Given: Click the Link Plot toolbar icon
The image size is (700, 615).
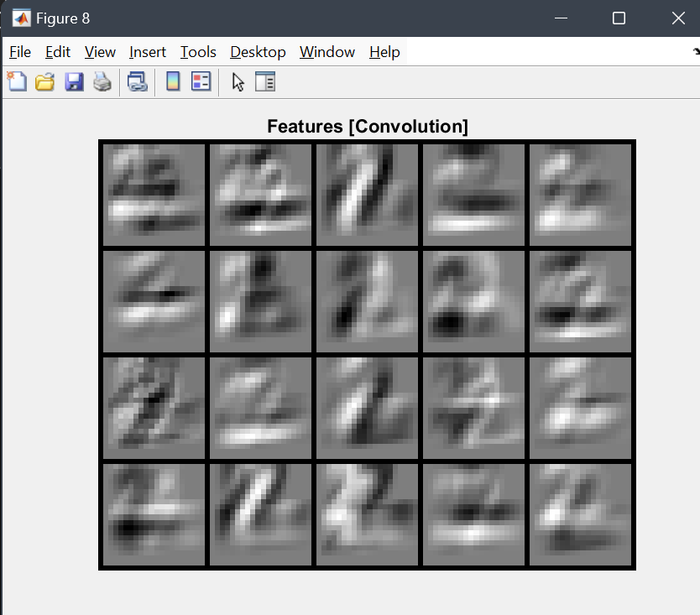Looking at the screenshot, I should (x=138, y=82).
